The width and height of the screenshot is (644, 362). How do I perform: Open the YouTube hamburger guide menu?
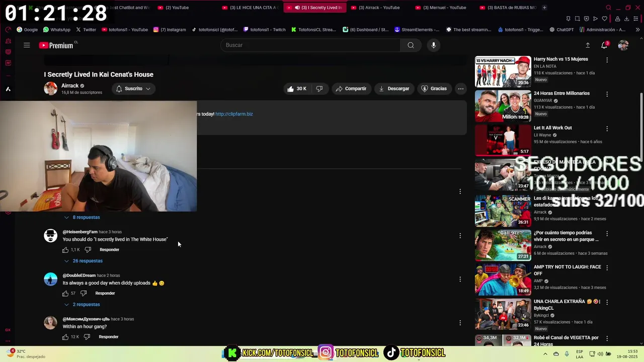(27, 45)
